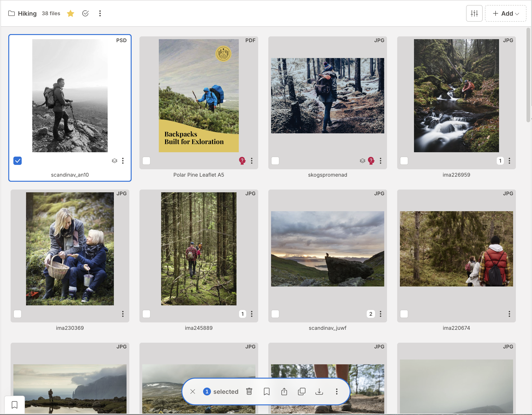The image size is (532, 415).
Task: Click the scandinav_juwf file name
Action: [328, 328]
